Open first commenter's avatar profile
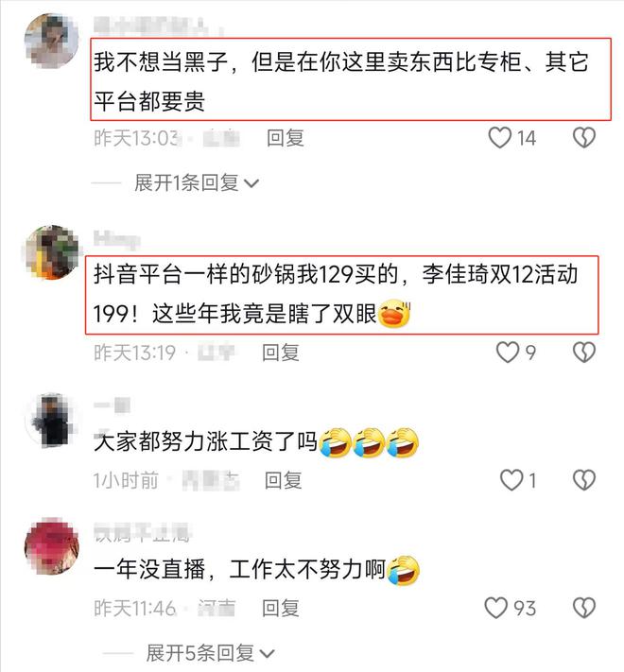 (52, 41)
